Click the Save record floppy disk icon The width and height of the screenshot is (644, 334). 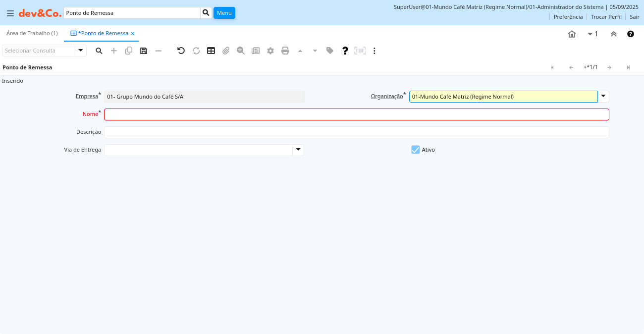coord(144,51)
